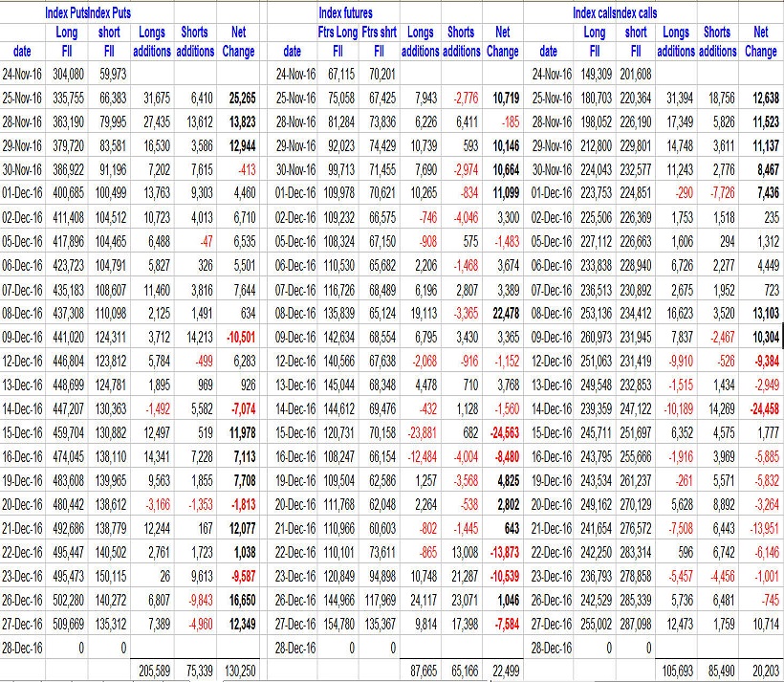
Task: Select futures longs additions -23,881
Action: click(x=423, y=432)
